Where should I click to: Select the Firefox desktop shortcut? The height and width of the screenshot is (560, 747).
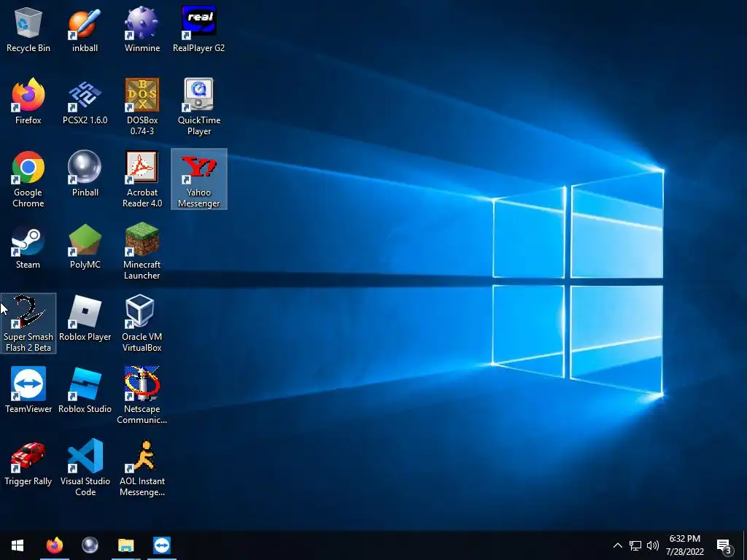click(28, 102)
